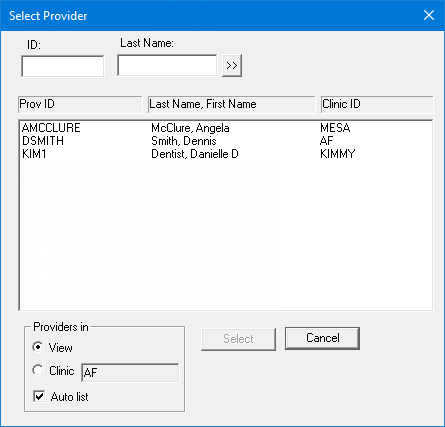Choose McClure, Angela in the list
The width and height of the screenshot is (445, 427).
(190, 128)
